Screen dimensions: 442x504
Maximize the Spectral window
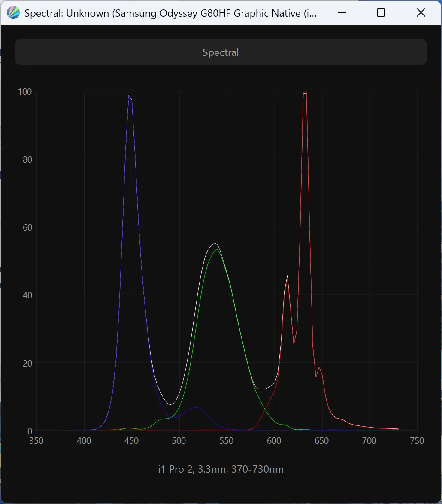tap(381, 13)
